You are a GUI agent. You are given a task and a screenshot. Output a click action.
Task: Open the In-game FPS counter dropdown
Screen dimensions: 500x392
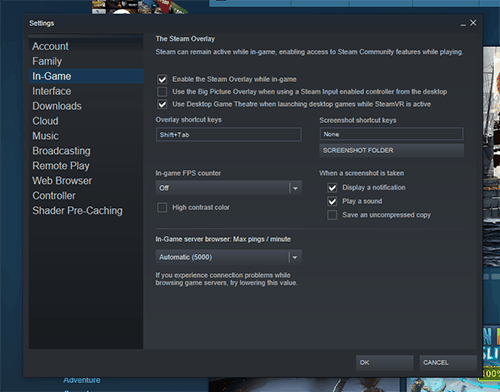coord(229,188)
